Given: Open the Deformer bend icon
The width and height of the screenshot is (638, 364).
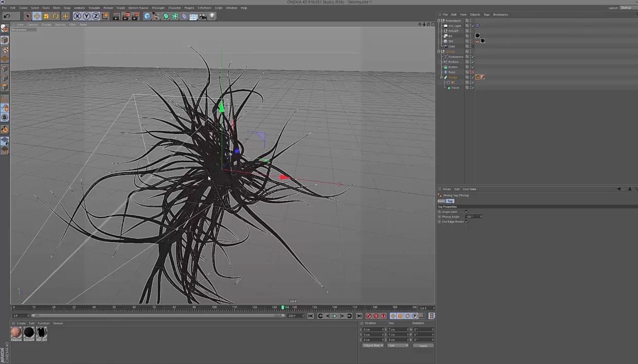Looking at the screenshot, I should (x=184, y=16).
